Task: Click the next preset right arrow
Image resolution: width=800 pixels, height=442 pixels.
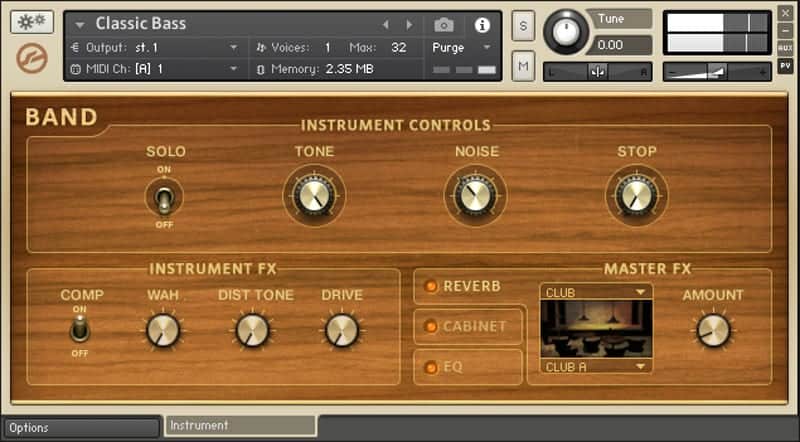Action: click(x=409, y=24)
